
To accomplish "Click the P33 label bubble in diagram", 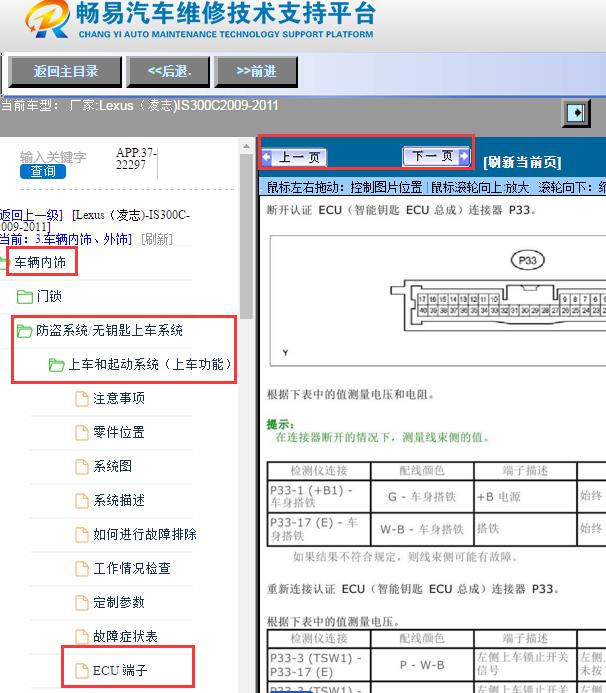I will click(527, 261).
